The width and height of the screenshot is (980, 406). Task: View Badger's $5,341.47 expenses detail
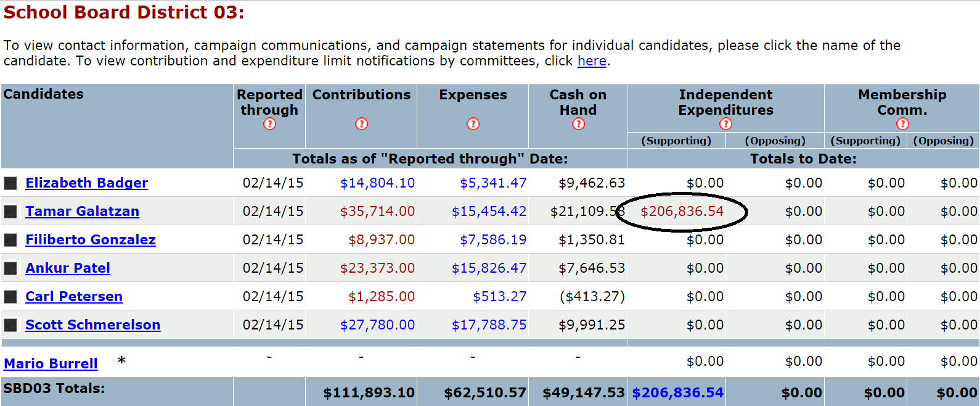tap(493, 183)
